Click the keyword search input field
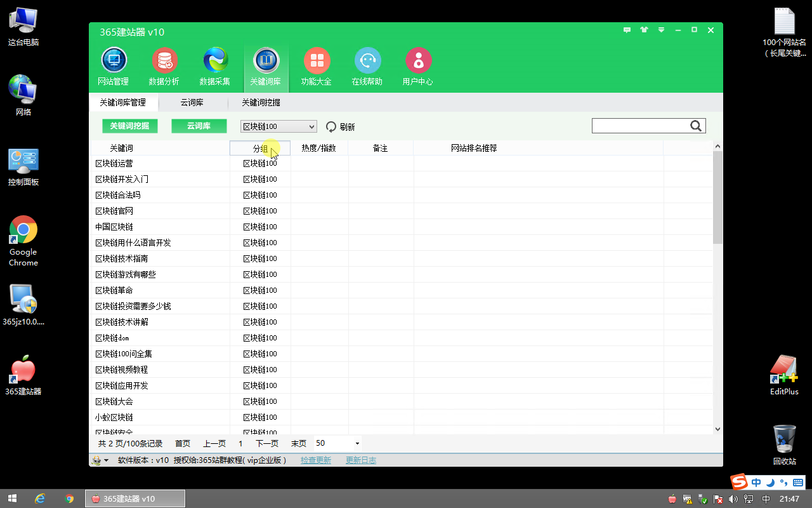 pos(641,126)
